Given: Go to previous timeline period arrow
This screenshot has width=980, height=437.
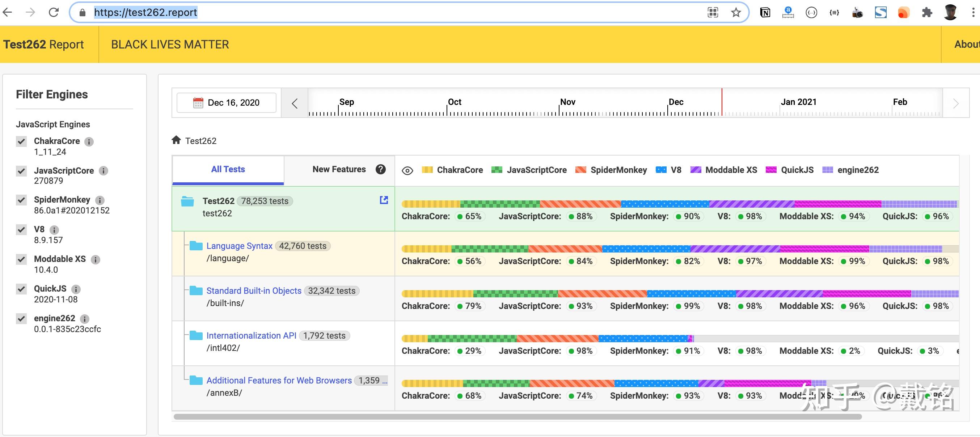Looking at the screenshot, I should 295,103.
